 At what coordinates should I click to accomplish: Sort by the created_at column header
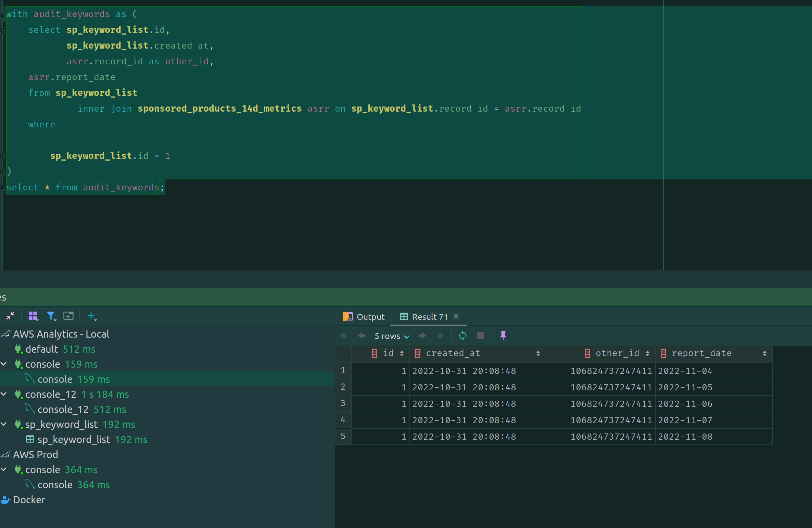tap(453, 353)
